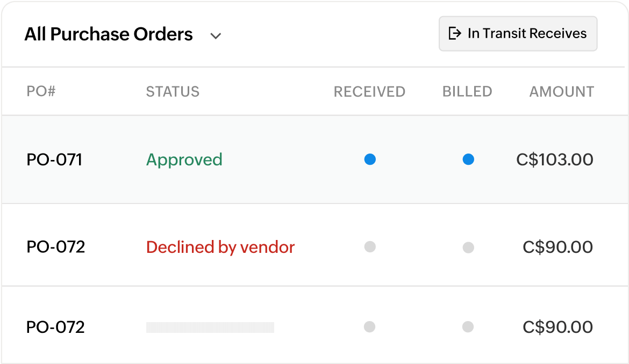Toggle the Received status of declined order PO-072
This screenshot has height=364, width=629.
coord(369,247)
